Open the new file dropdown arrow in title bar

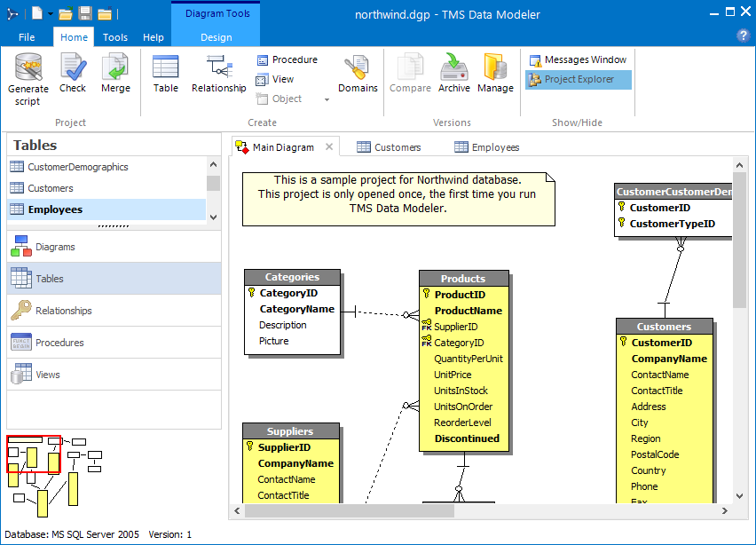51,14
